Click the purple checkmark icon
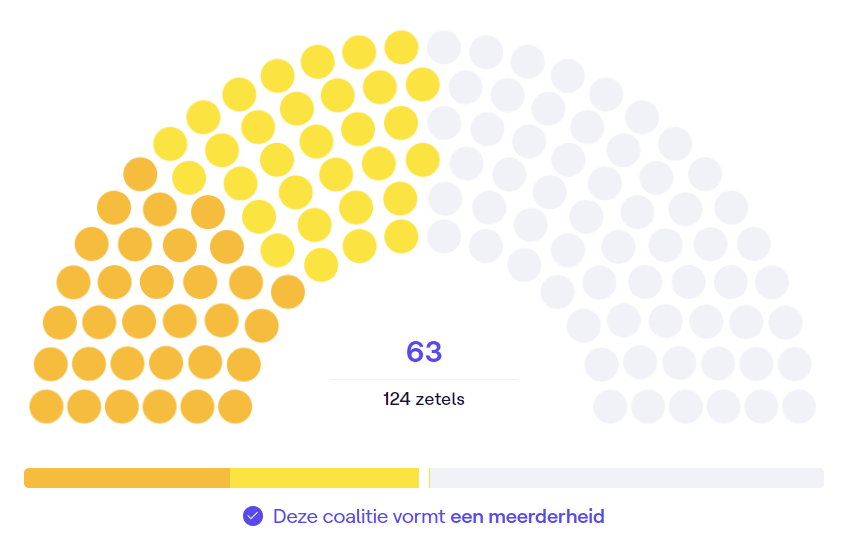Screen dimensions: 843x550 coord(253,516)
